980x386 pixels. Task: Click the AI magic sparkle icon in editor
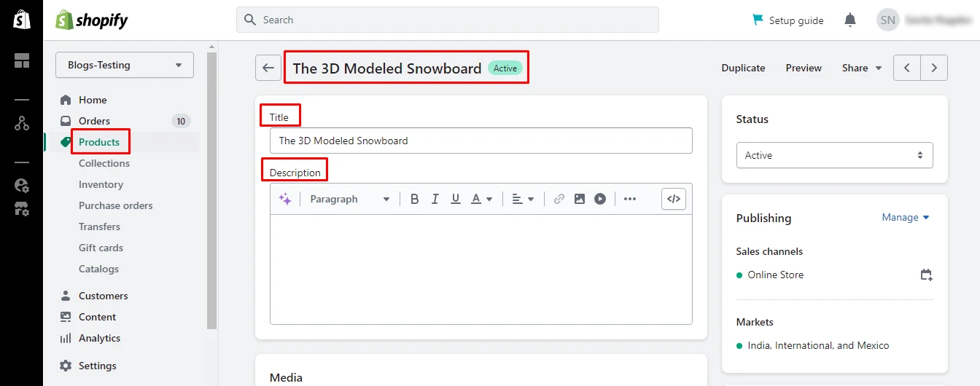(285, 199)
